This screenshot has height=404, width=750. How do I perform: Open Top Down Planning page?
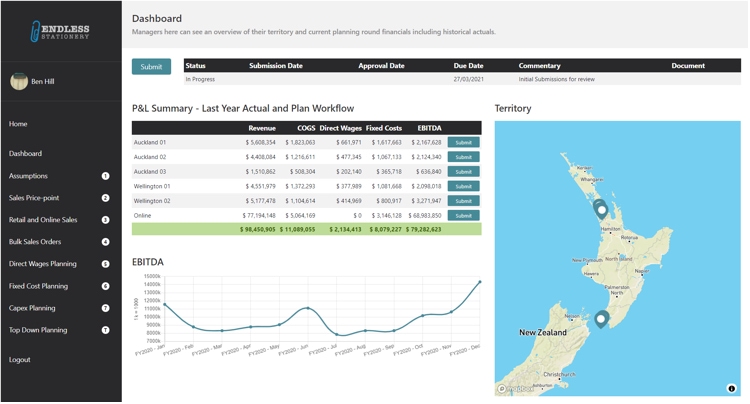[38, 330]
